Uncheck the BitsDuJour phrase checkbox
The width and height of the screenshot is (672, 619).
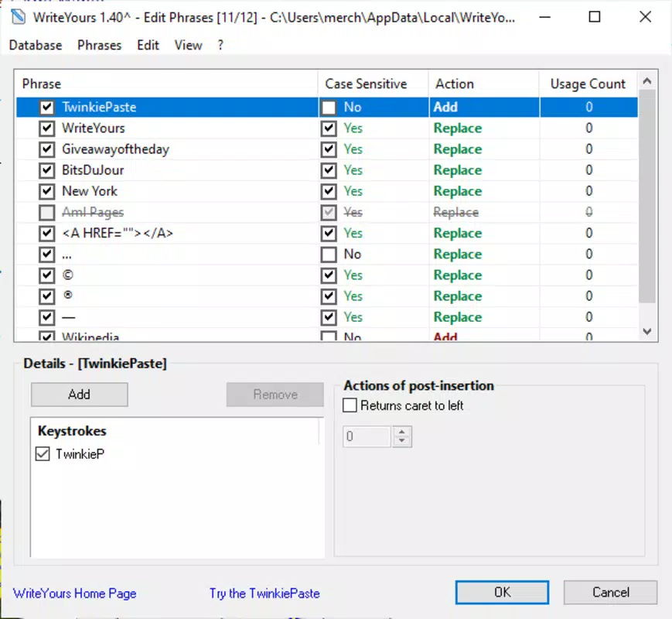pyautogui.click(x=46, y=170)
